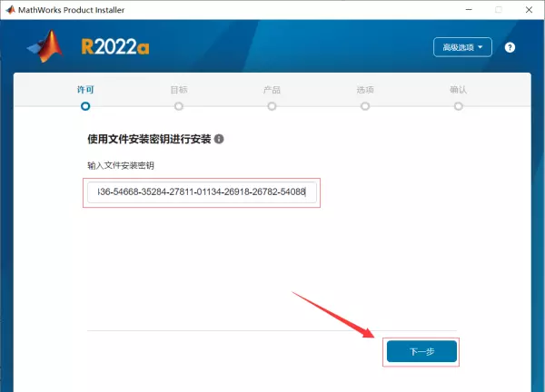Open the 高级选项 dropdown
This screenshot has height=392, width=545.
462,47
